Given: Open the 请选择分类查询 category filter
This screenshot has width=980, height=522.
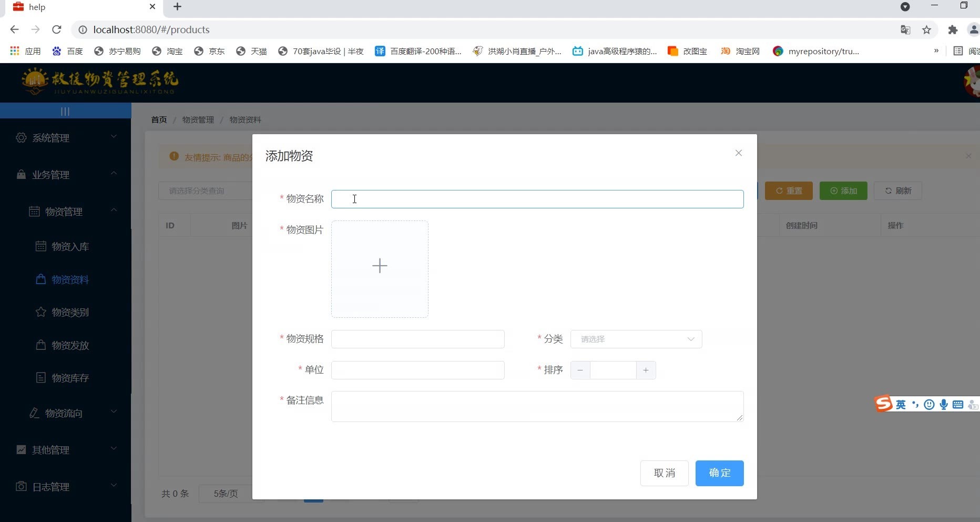Looking at the screenshot, I should pyautogui.click(x=206, y=190).
